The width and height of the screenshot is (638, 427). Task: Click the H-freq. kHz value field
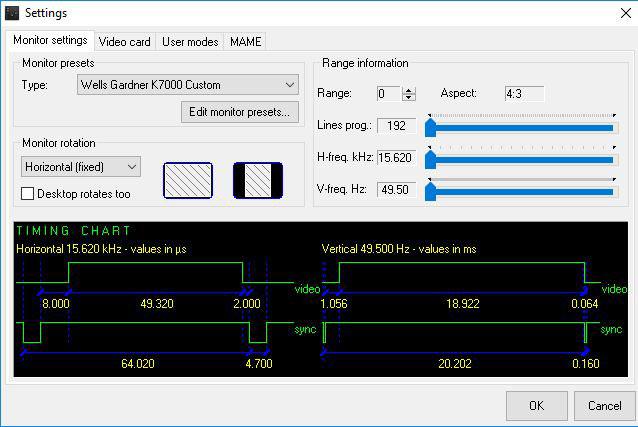pos(396,158)
